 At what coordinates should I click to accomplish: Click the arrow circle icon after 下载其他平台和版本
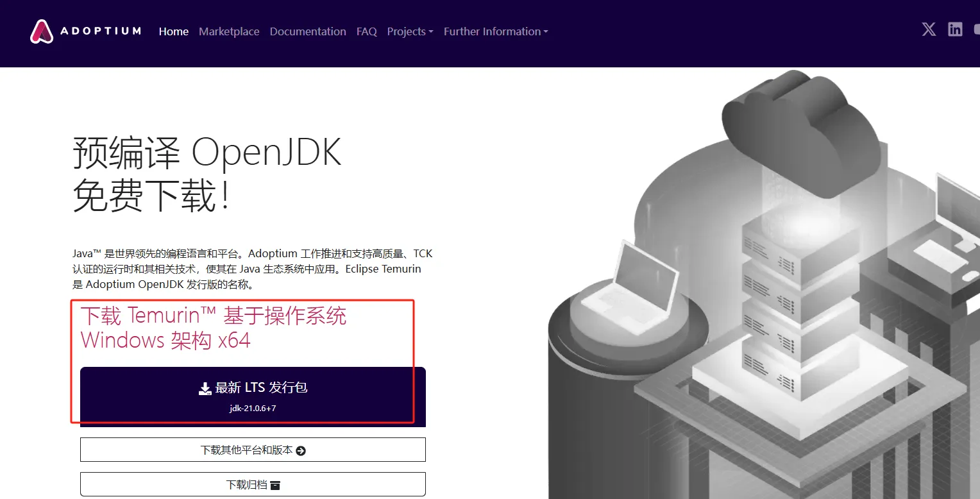301,451
